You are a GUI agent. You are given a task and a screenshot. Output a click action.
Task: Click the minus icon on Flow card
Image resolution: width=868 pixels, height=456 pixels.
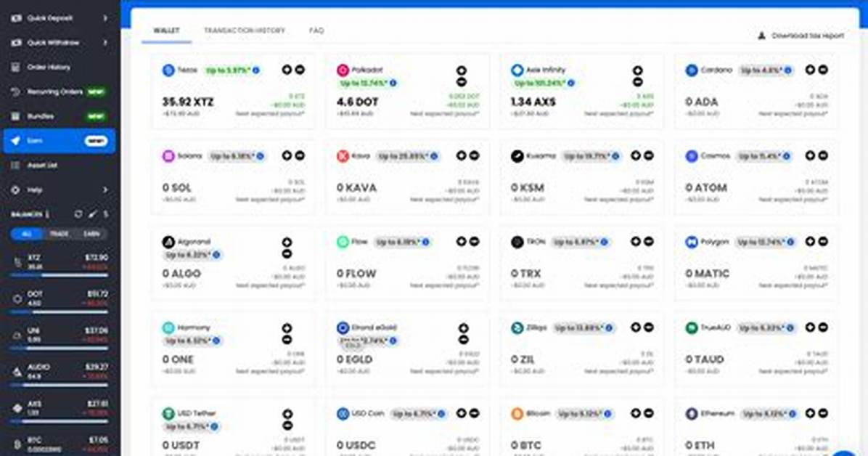tap(475, 242)
